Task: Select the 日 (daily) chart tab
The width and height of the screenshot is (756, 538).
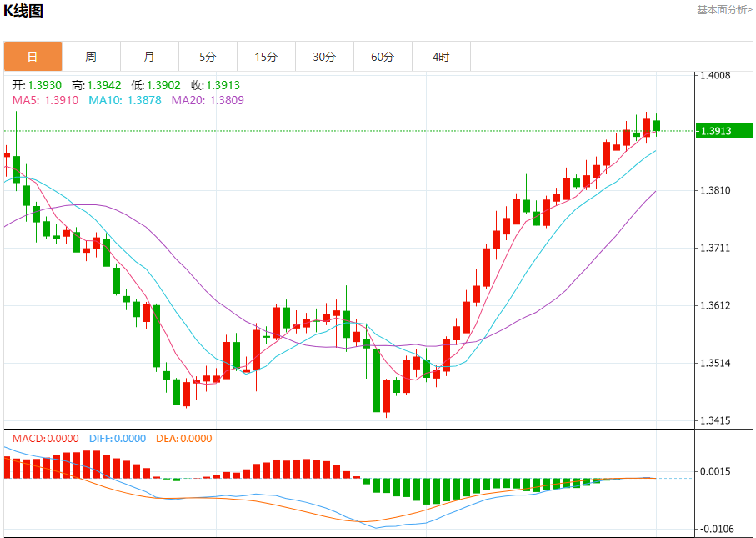Action: coord(33,57)
